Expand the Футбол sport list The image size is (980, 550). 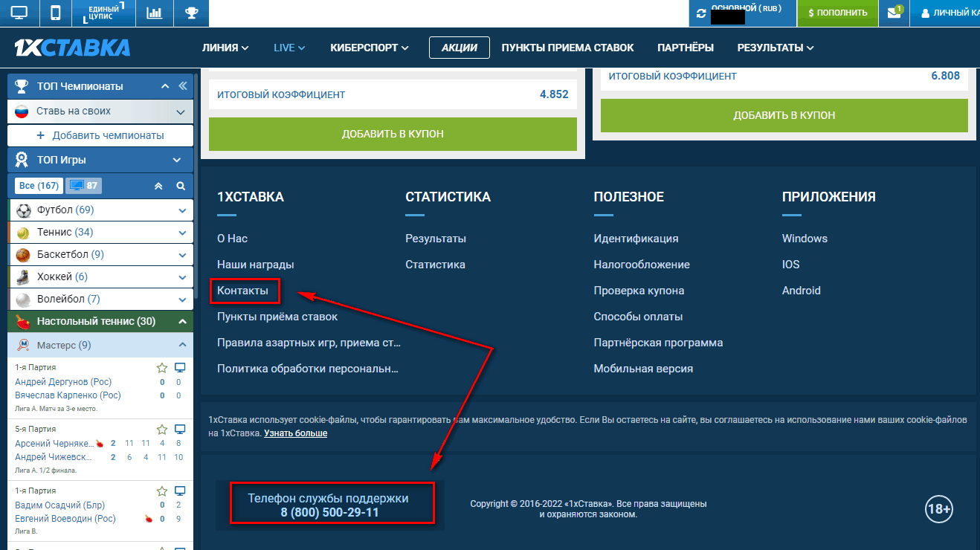pyautogui.click(x=182, y=210)
